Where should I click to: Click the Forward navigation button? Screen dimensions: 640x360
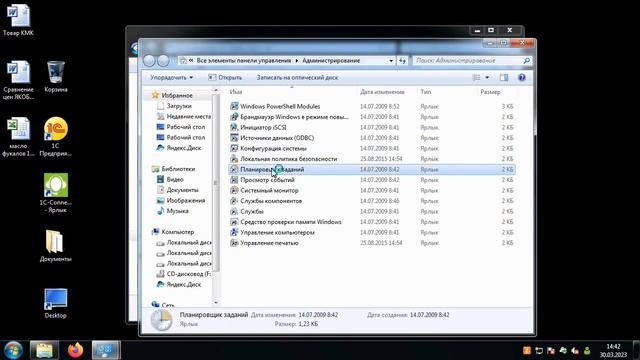[x=163, y=61]
